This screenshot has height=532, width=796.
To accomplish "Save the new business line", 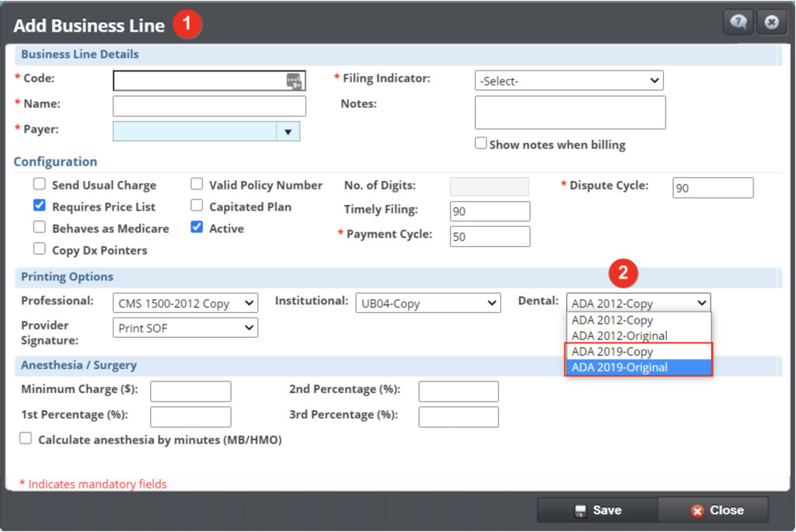I will coord(597,510).
